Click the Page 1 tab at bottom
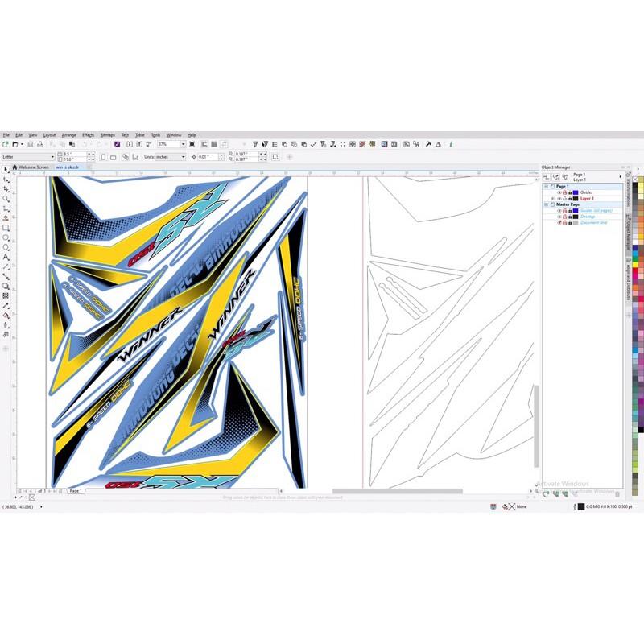 [x=76, y=490]
